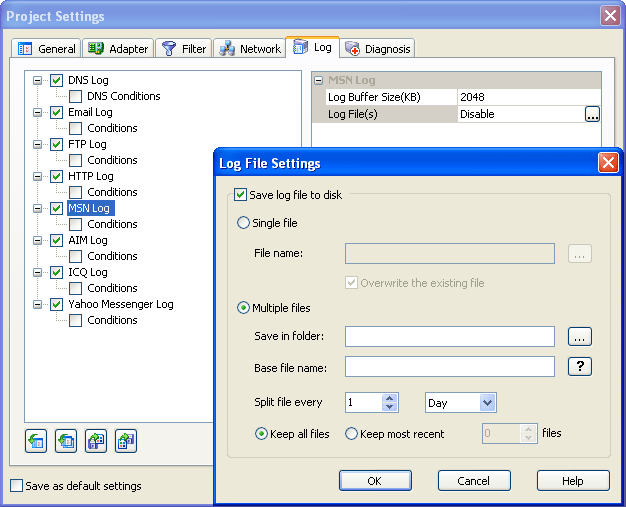The height and width of the screenshot is (507, 626).
Task: Collapse the MSN Log section header
Action: click(319, 80)
